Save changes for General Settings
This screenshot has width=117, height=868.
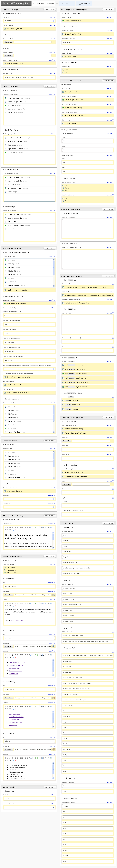(x=50, y=9)
